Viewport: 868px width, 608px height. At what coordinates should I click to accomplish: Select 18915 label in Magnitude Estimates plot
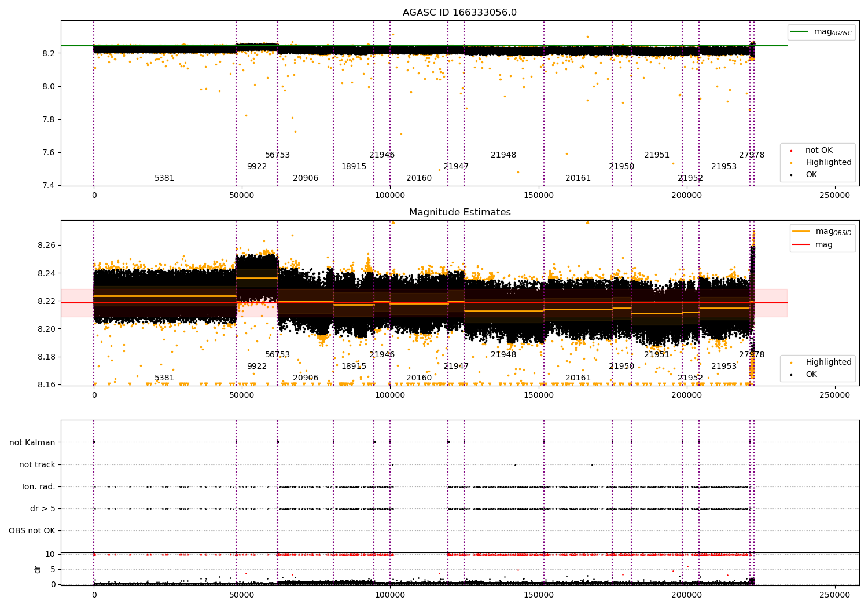354,367
